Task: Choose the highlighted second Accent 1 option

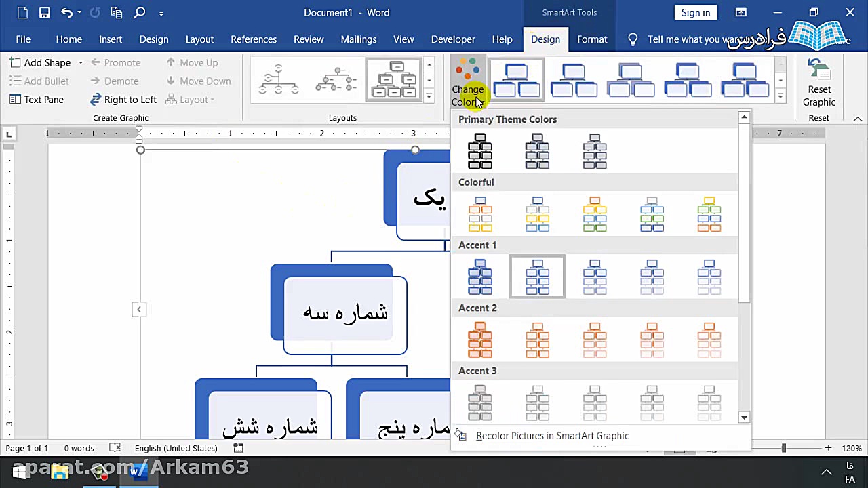Action: tap(537, 277)
